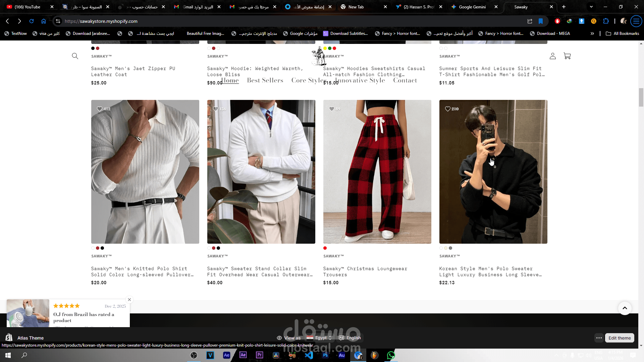Image resolution: width=644 pixels, height=362 pixels.
Task: Select red color swatch under Christmas Trousers
Action: 325,248
